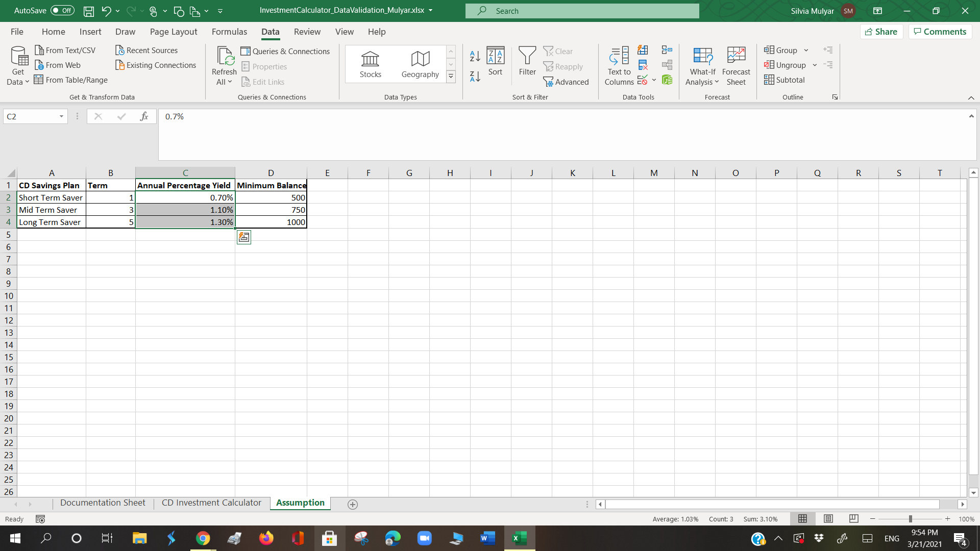Click the Share button
The height and width of the screenshot is (551, 980).
(881, 32)
